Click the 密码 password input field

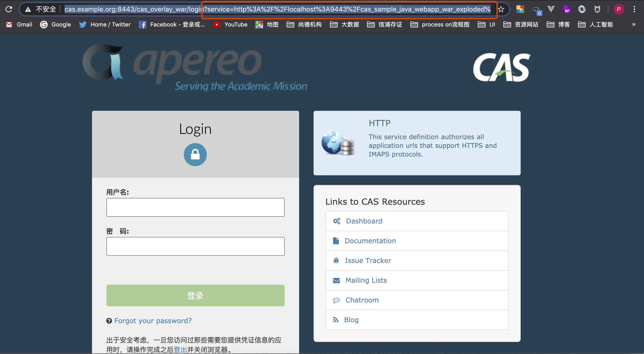pos(195,246)
